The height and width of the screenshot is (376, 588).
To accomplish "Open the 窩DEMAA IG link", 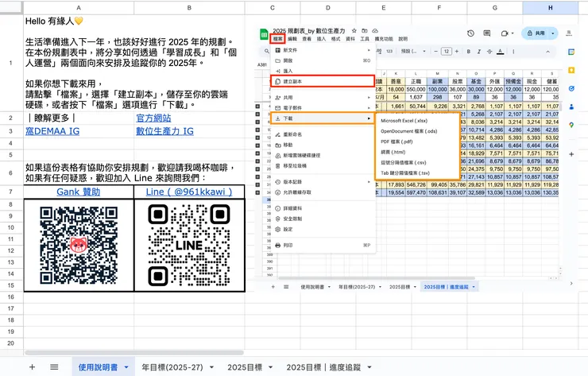I will (x=52, y=131).
